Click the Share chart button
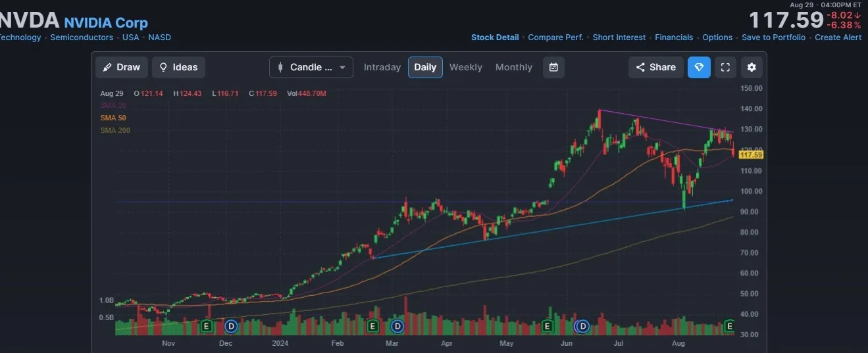 (656, 67)
